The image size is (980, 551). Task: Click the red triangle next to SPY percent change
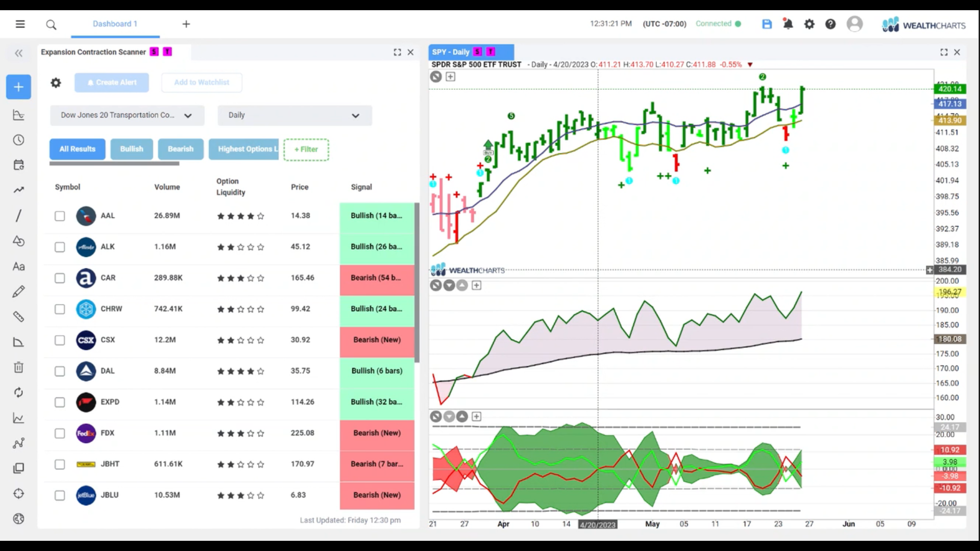(x=750, y=65)
